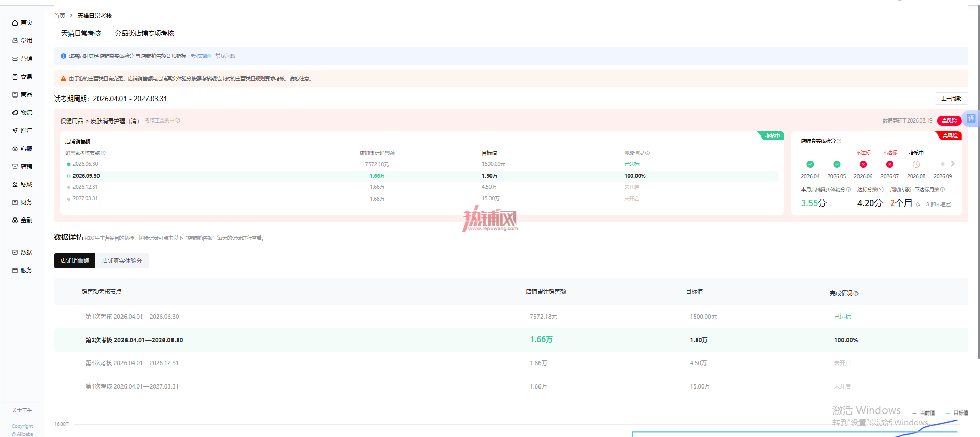This screenshot has height=437, width=980.
Task: Open the 营销 marketing sidebar item
Action: (22, 59)
